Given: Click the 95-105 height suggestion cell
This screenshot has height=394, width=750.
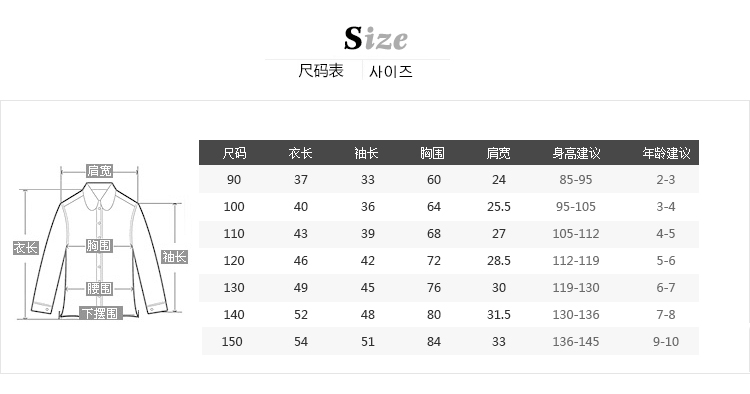Looking at the screenshot, I should pos(576,207).
